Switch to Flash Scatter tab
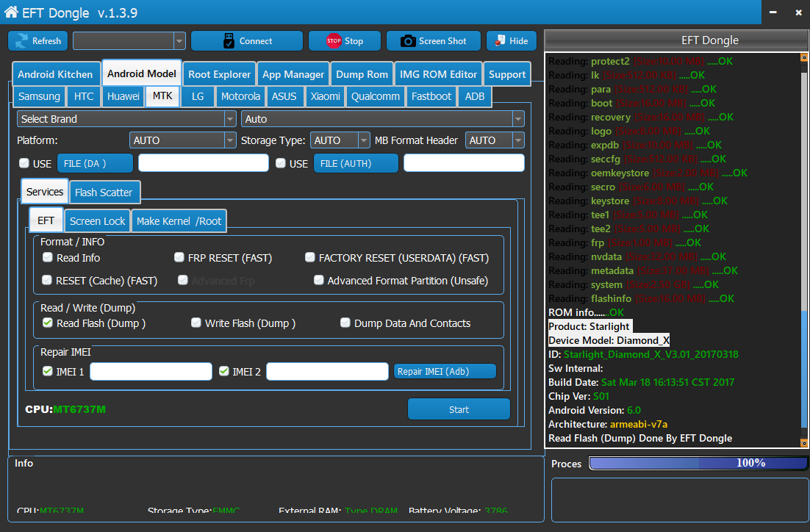Viewport: 810px width, 532px height. point(104,192)
